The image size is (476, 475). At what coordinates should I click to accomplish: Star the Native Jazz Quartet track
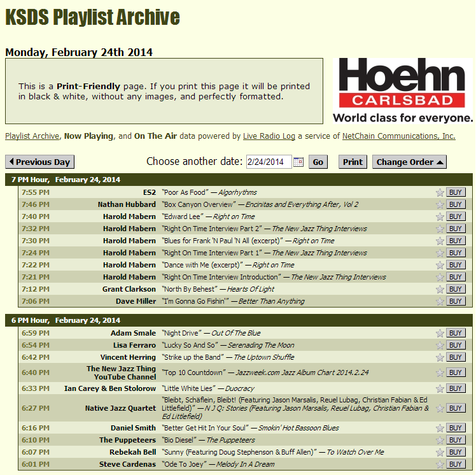440,409
